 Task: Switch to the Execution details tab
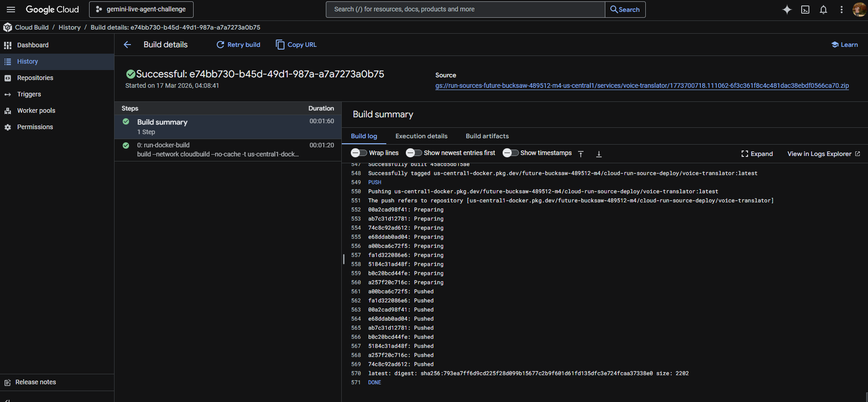coord(421,136)
